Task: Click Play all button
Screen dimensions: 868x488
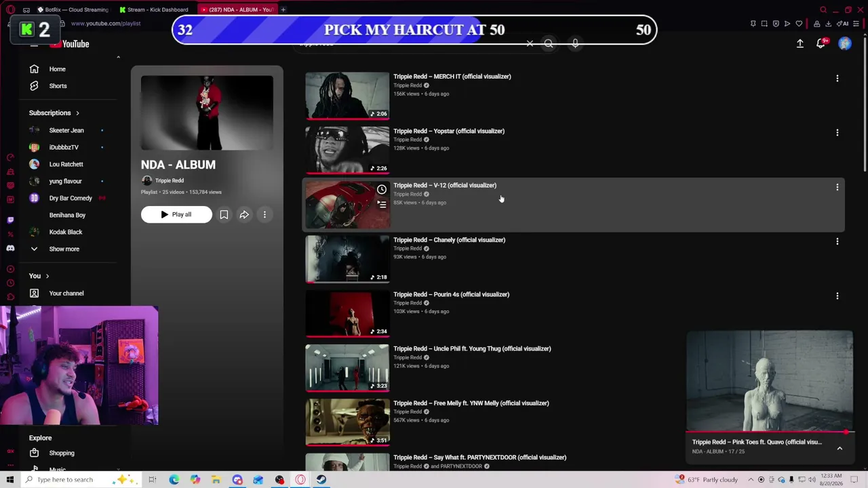Action: pos(176,215)
